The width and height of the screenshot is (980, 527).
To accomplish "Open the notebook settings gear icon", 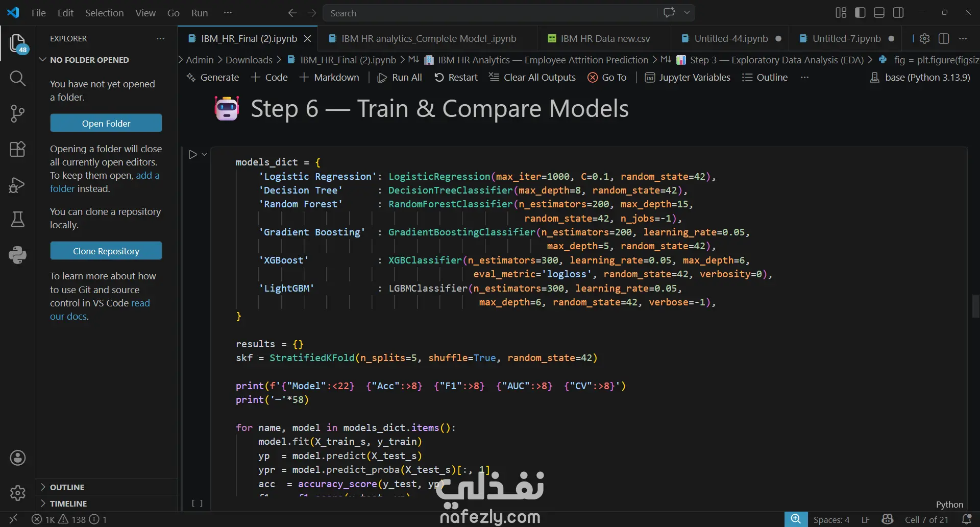I will tap(924, 38).
